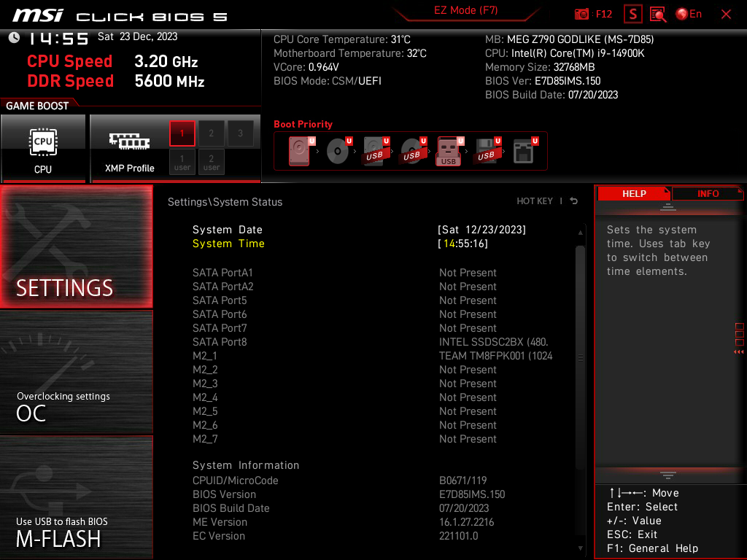
Task: Click the Settings\System Status breadcrumb
Action: tap(225, 202)
